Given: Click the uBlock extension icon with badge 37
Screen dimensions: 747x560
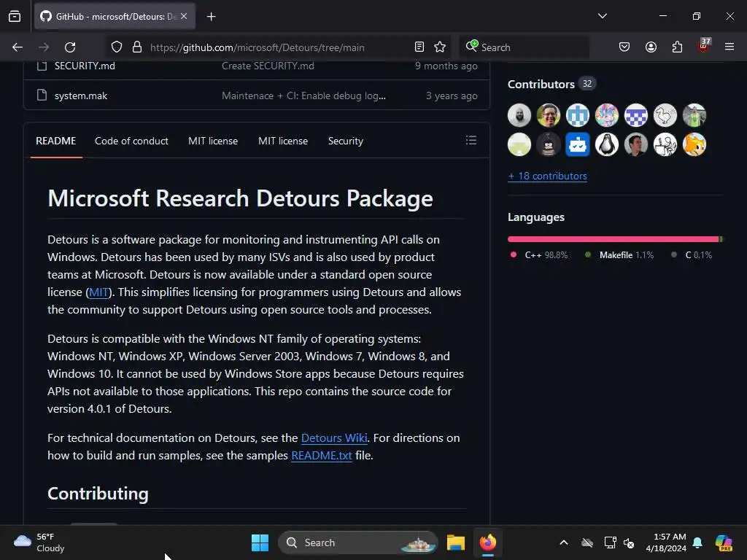Looking at the screenshot, I should [704, 46].
